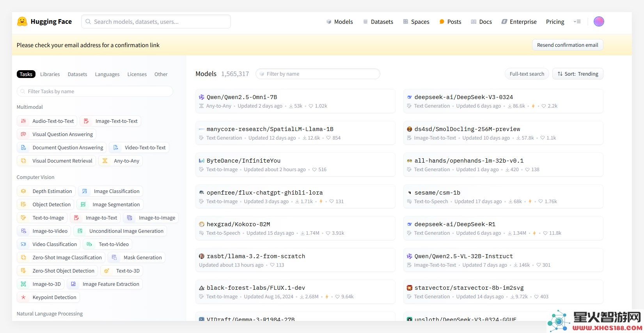
Task: Click the openfree avatar icon beside flux-chatgpt-ghibli-lora
Action: (202, 193)
